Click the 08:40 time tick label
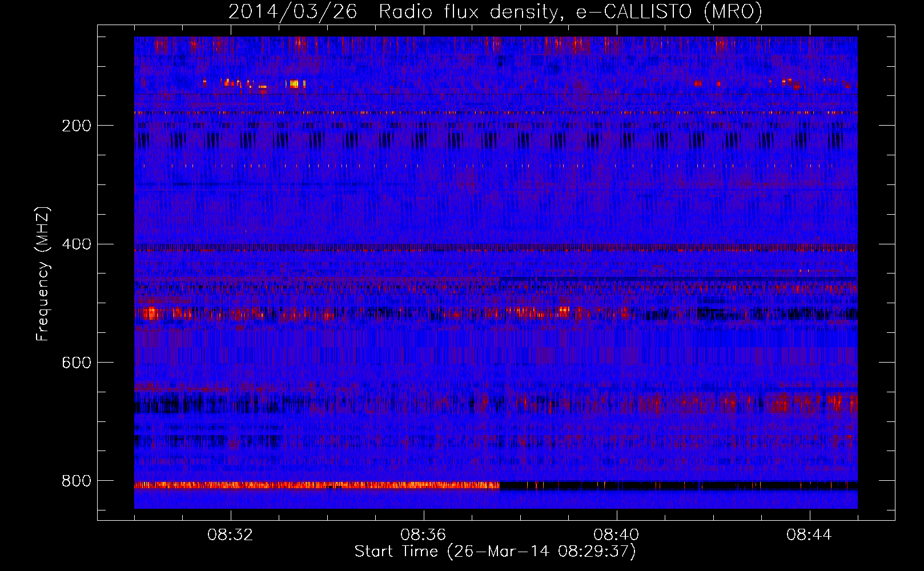 point(617,535)
